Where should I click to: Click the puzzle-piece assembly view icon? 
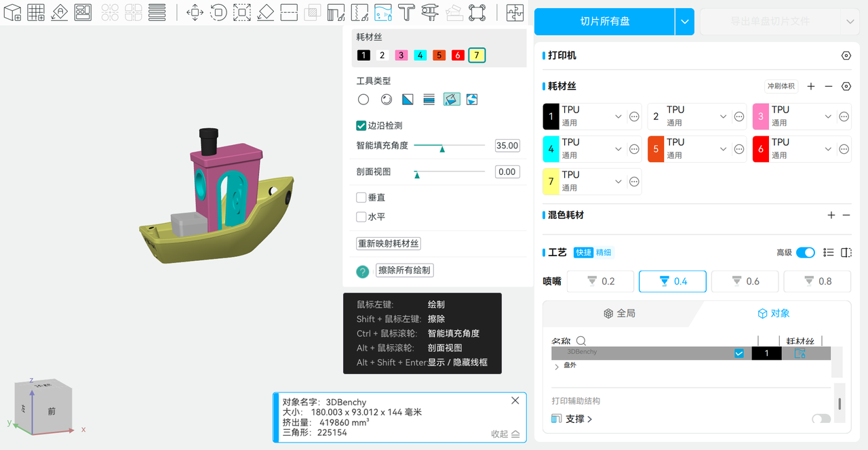(515, 12)
